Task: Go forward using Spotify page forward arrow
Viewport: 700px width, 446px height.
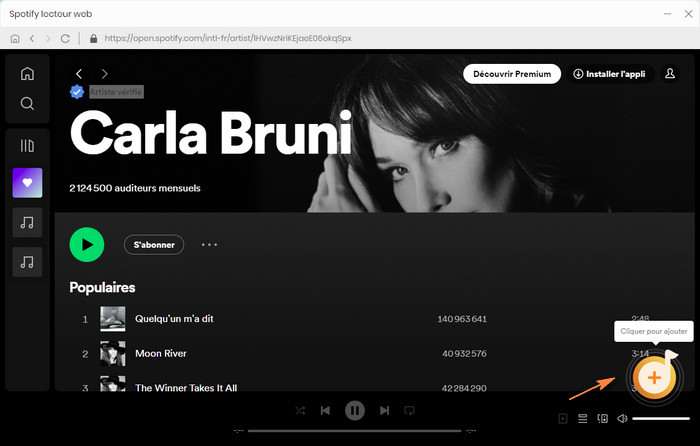Action: pos(104,74)
